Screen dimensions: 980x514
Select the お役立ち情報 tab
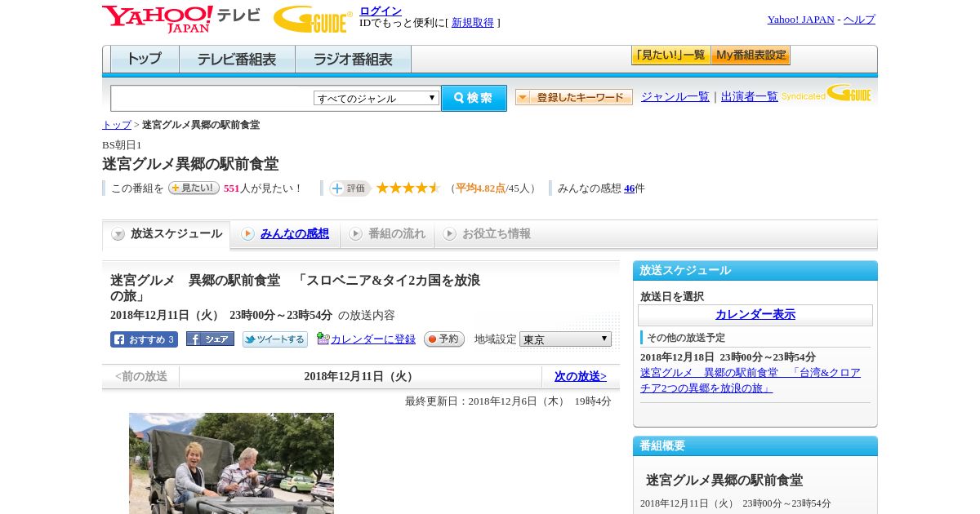coord(487,234)
